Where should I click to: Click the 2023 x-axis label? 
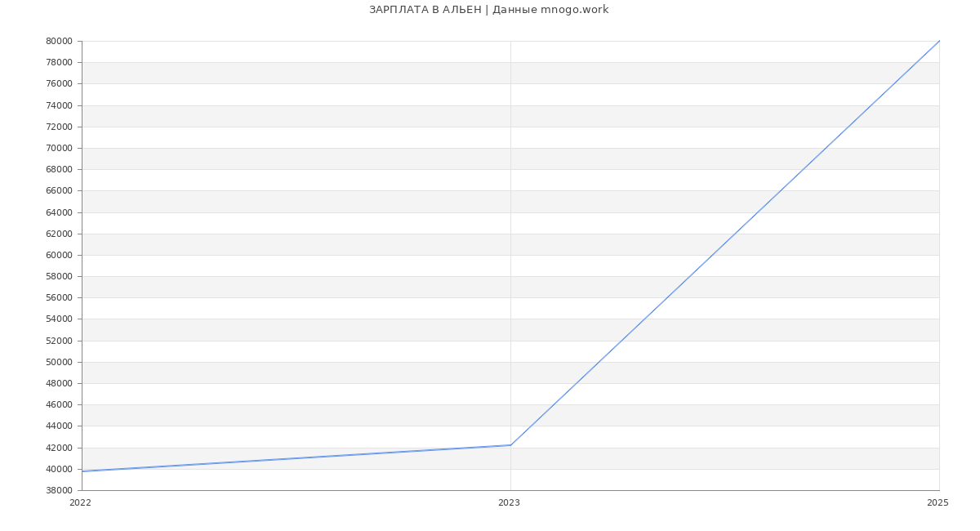coord(509,502)
